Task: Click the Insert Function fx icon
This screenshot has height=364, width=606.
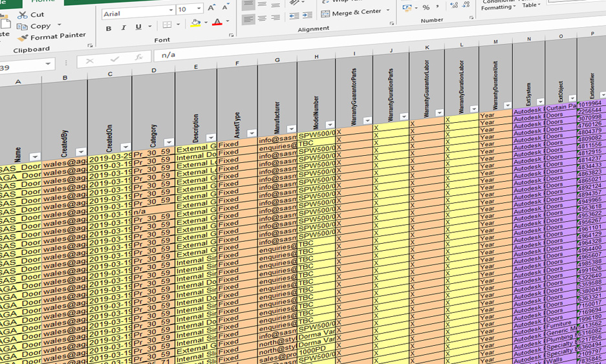Action: coord(138,58)
